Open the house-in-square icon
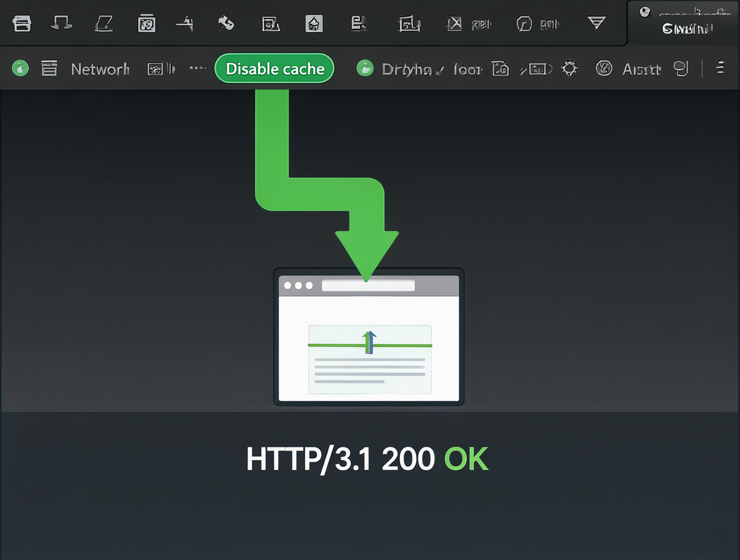The width and height of the screenshot is (740, 560). [x=314, y=23]
